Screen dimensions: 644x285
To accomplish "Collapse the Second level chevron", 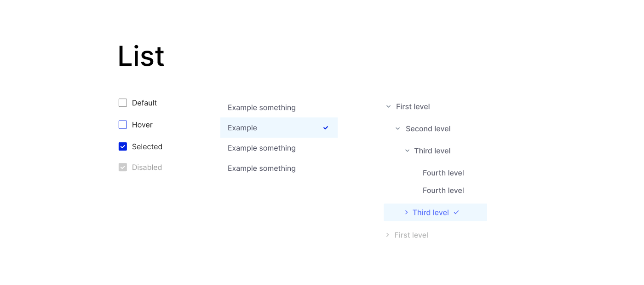I will (x=398, y=129).
